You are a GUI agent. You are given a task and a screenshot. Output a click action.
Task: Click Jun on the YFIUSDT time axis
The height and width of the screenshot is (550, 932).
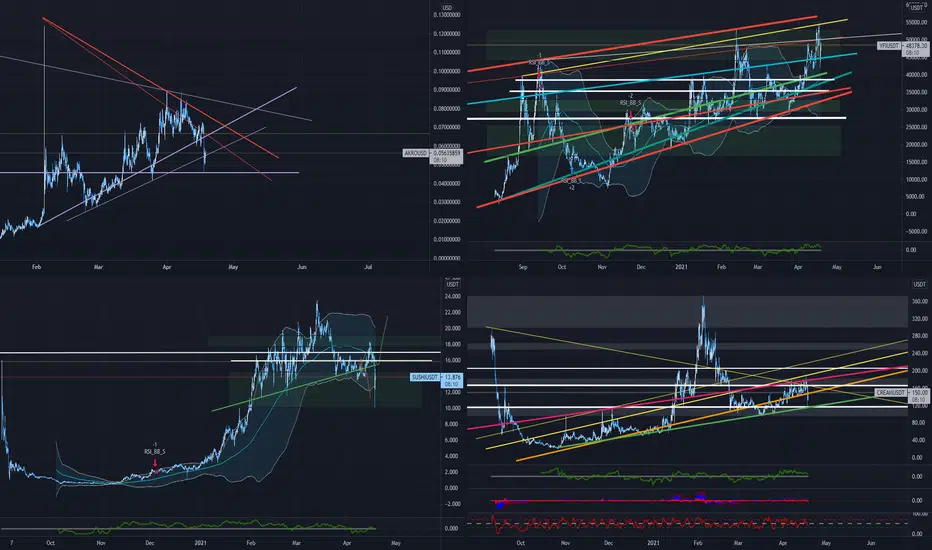(x=877, y=267)
